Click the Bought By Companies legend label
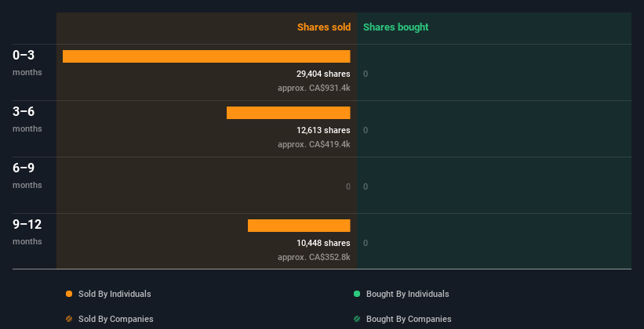This screenshot has width=644, height=329. point(409,319)
